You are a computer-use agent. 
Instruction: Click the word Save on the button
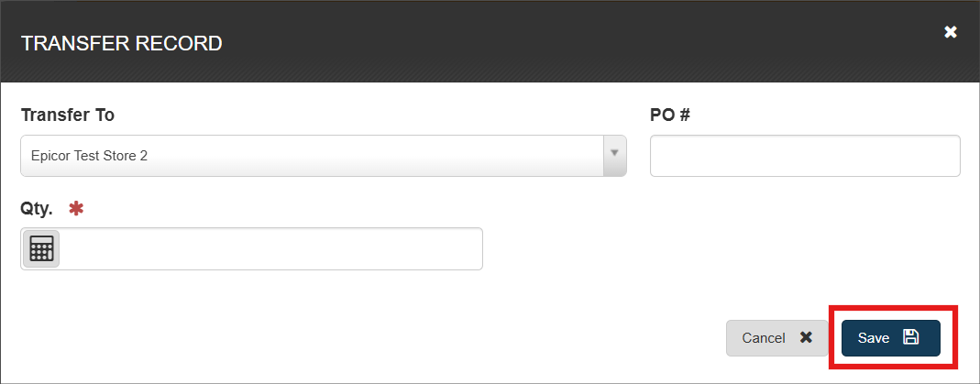point(874,338)
